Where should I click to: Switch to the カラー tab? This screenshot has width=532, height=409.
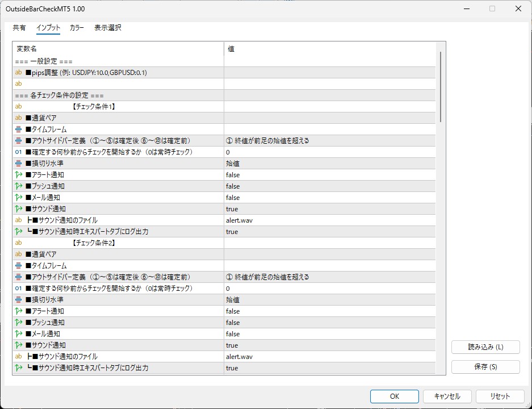[77, 28]
